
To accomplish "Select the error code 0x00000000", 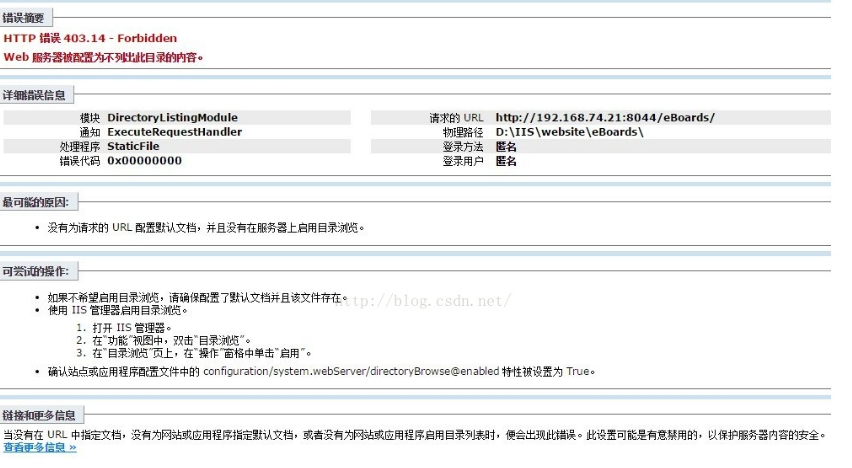I will [145, 160].
